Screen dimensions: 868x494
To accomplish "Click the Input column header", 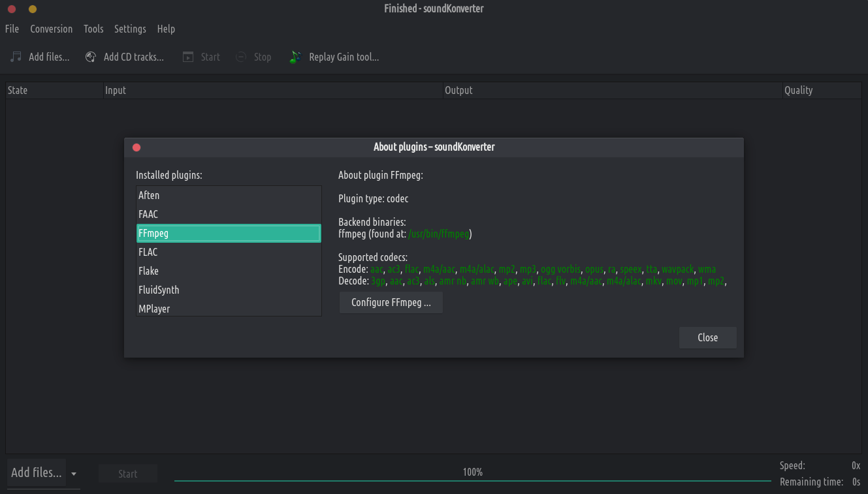I will (x=273, y=90).
